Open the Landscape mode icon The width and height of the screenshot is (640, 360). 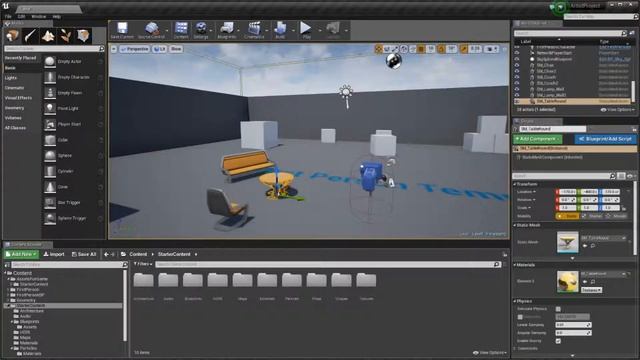point(48,36)
